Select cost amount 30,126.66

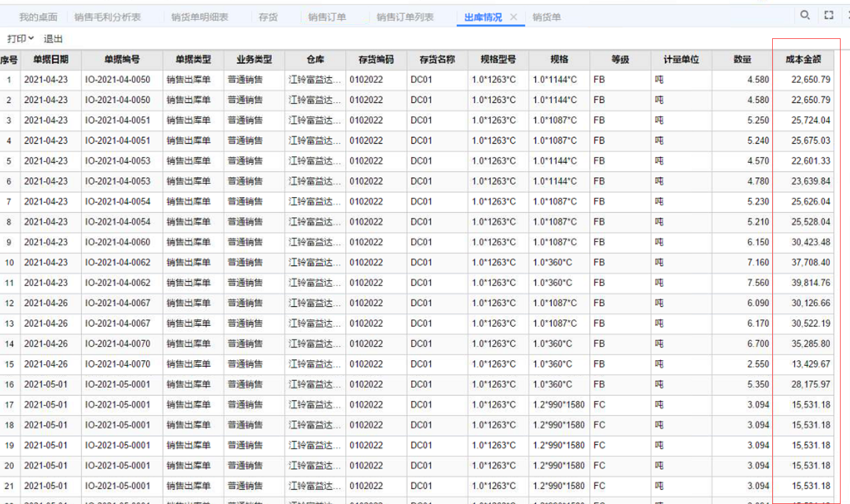pos(811,303)
